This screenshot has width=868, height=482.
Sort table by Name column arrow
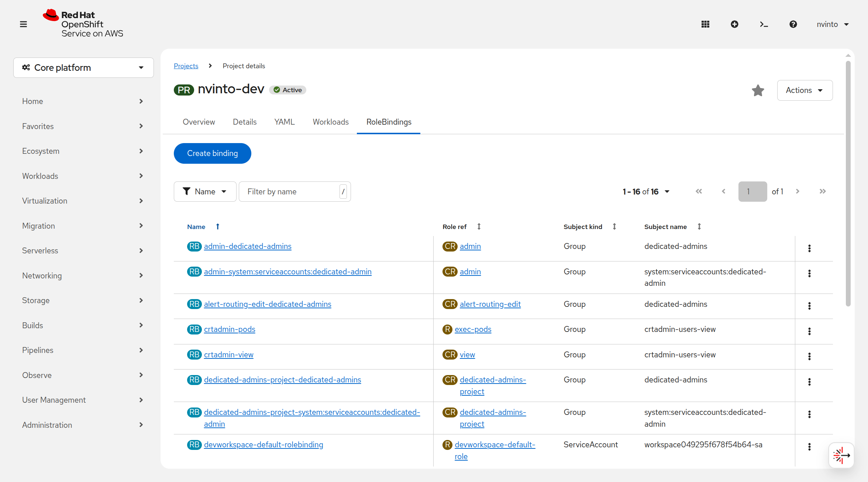click(x=218, y=226)
